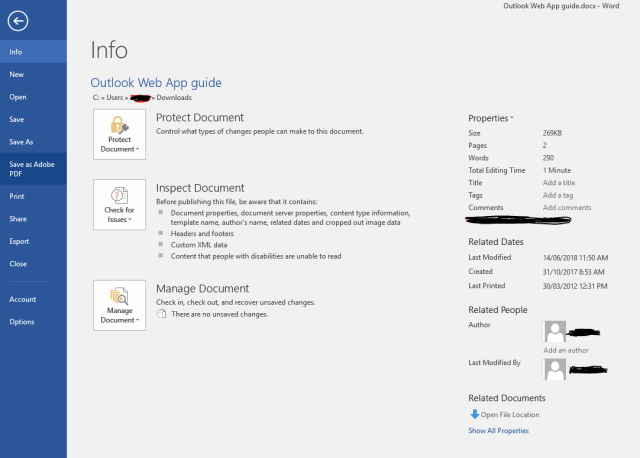Open the Account page

pos(23,299)
